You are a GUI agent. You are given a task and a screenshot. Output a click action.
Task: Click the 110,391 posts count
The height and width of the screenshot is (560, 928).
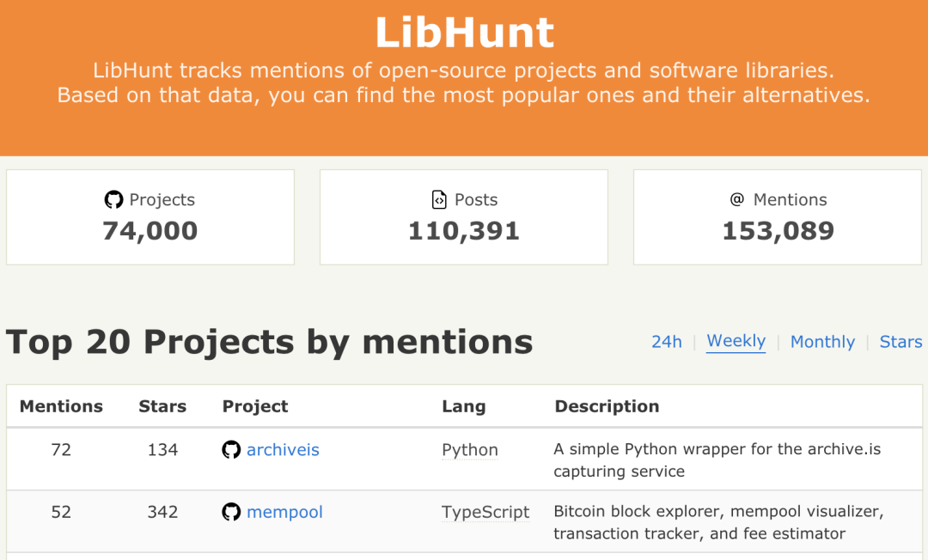[x=464, y=231]
